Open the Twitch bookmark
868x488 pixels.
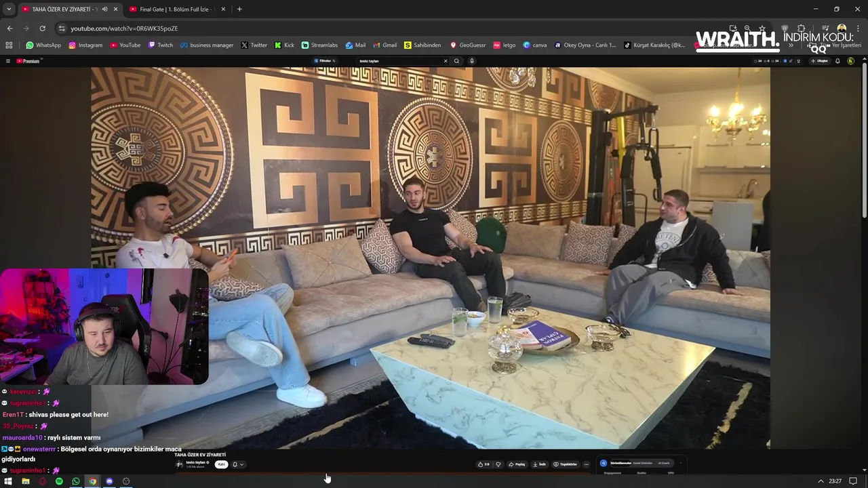[160, 45]
